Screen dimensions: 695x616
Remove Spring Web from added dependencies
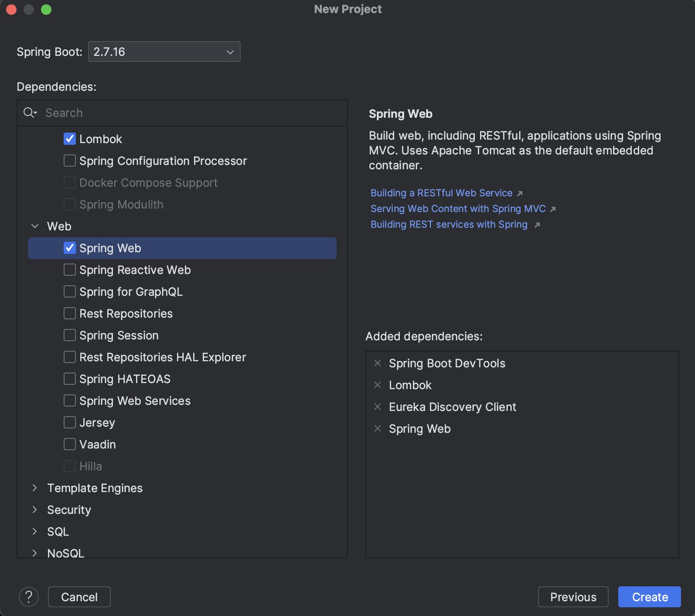378,428
